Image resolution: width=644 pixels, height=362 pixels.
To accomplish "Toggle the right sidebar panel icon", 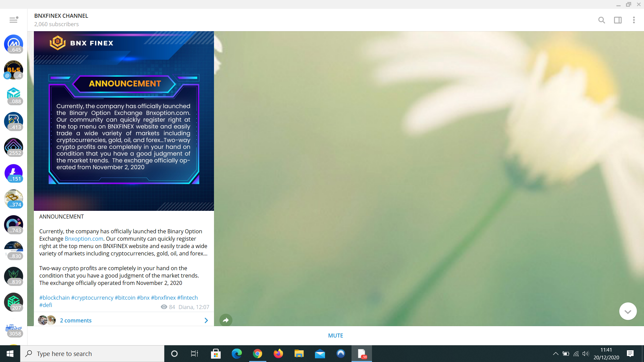I will click(618, 20).
